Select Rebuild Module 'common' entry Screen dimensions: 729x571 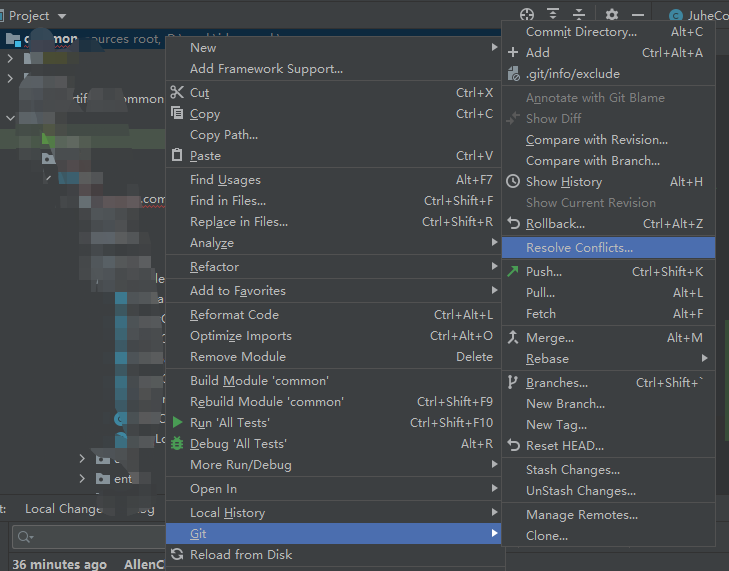coord(333,401)
